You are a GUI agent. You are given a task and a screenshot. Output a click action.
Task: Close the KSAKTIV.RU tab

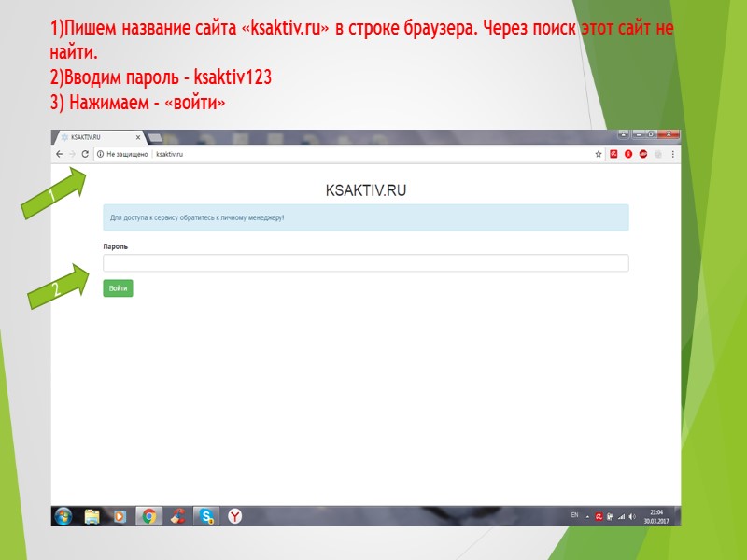pos(137,137)
